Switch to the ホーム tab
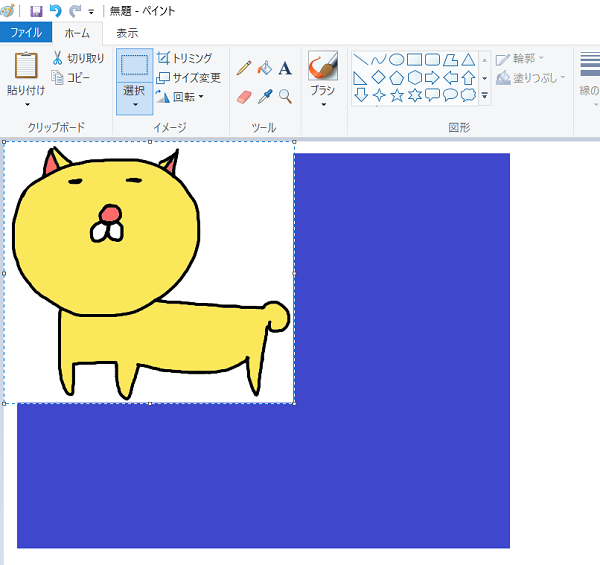The image size is (600, 565). pyautogui.click(x=77, y=33)
